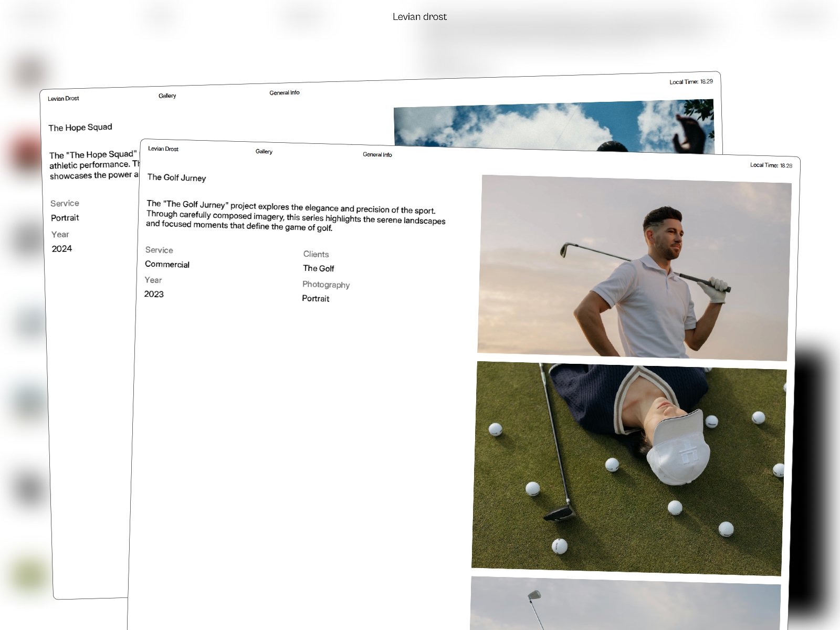Click partially visible golf club photo at bottom

pyautogui.click(x=625, y=604)
